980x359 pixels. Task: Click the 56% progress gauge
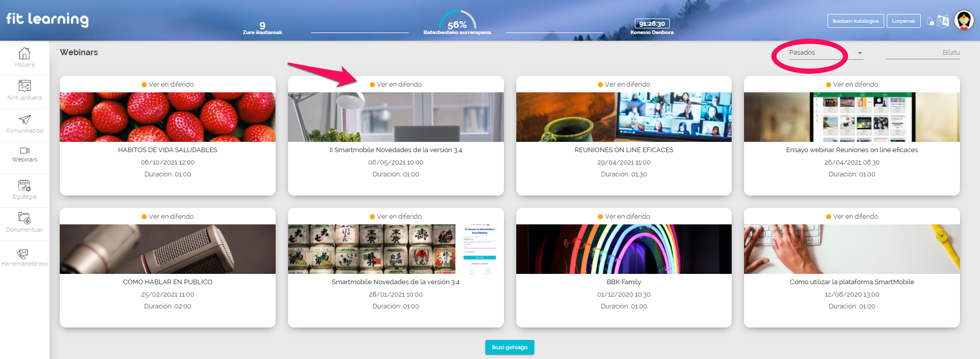coord(457,22)
